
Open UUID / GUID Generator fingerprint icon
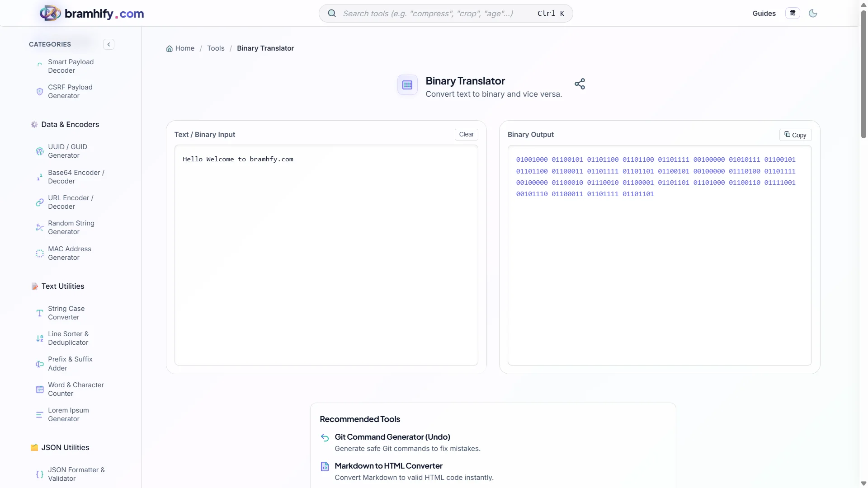click(40, 151)
